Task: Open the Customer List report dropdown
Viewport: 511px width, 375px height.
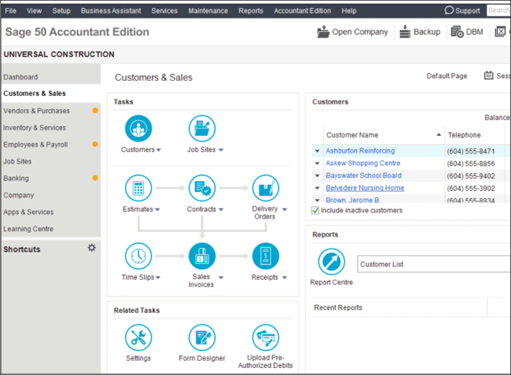Action: coord(434,264)
